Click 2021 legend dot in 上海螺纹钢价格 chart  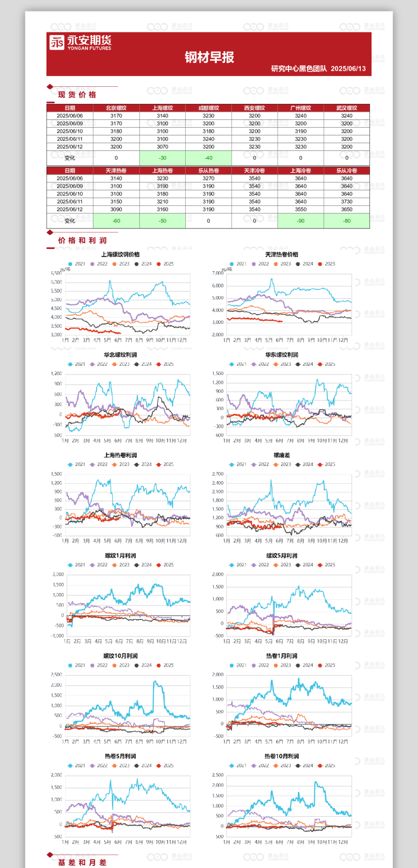click(70, 264)
